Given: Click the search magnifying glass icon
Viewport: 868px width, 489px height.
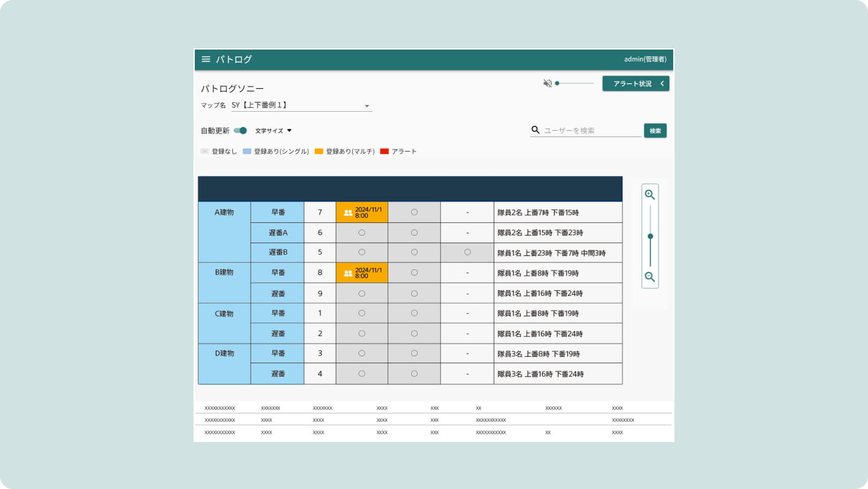Looking at the screenshot, I should coord(536,130).
